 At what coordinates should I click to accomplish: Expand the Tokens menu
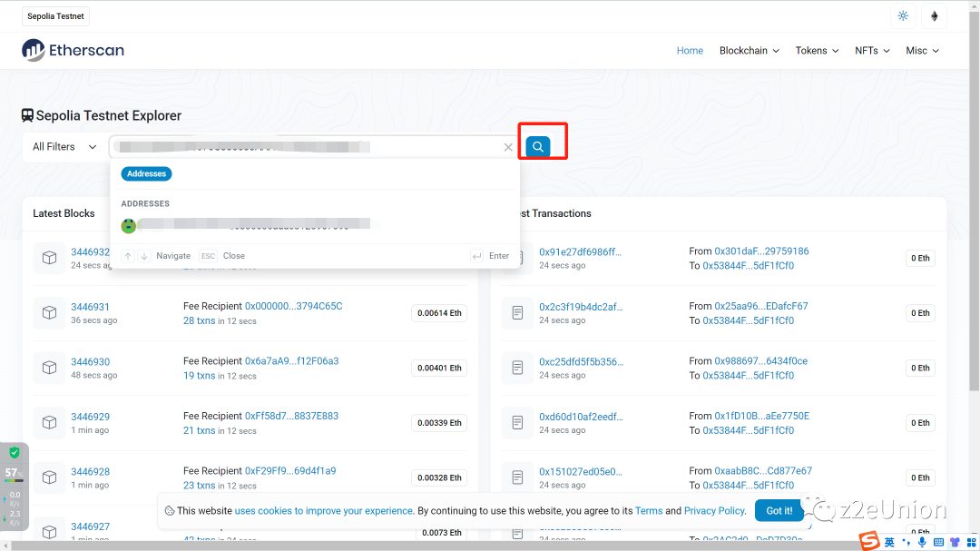817,51
